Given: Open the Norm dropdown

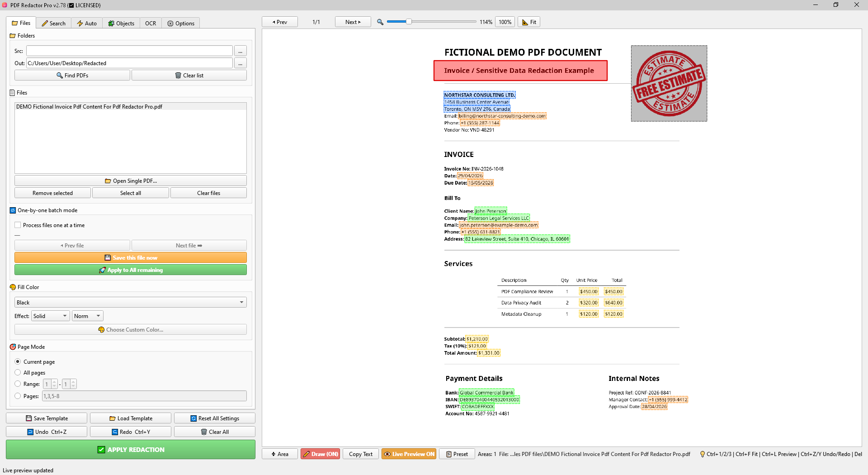Looking at the screenshot, I should pyautogui.click(x=88, y=316).
